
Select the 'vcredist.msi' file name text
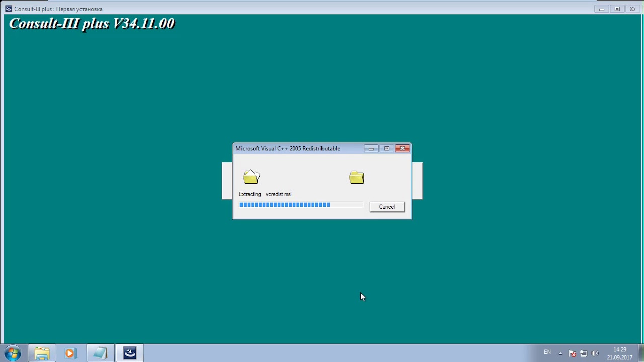279,194
